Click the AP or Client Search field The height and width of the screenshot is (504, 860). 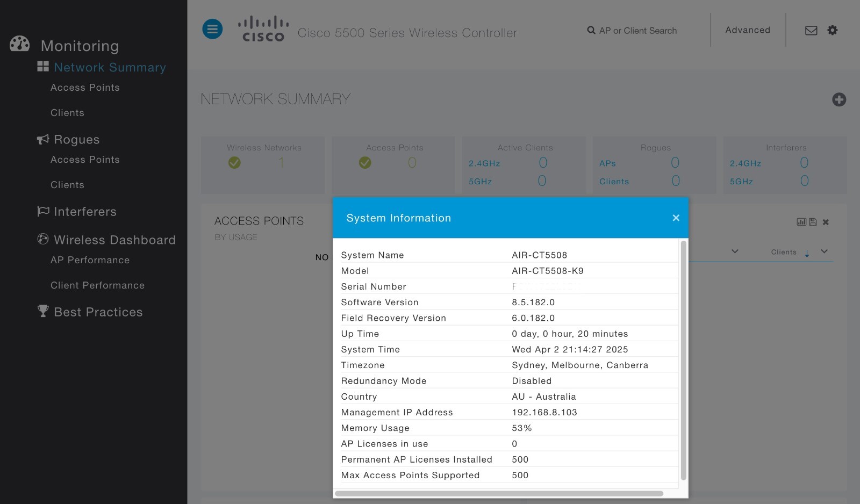[x=637, y=31]
